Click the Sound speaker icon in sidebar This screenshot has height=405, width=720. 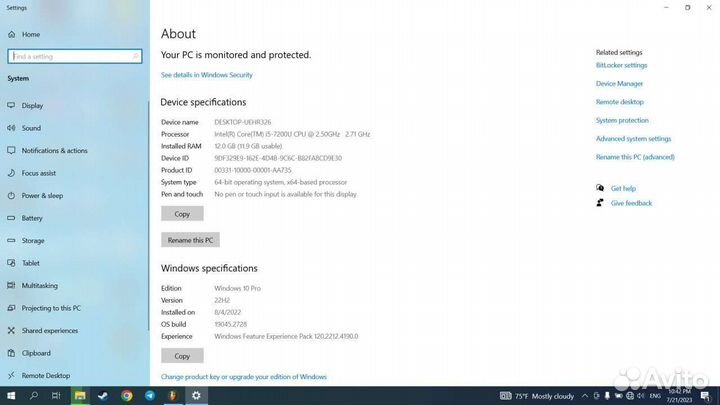point(11,128)
